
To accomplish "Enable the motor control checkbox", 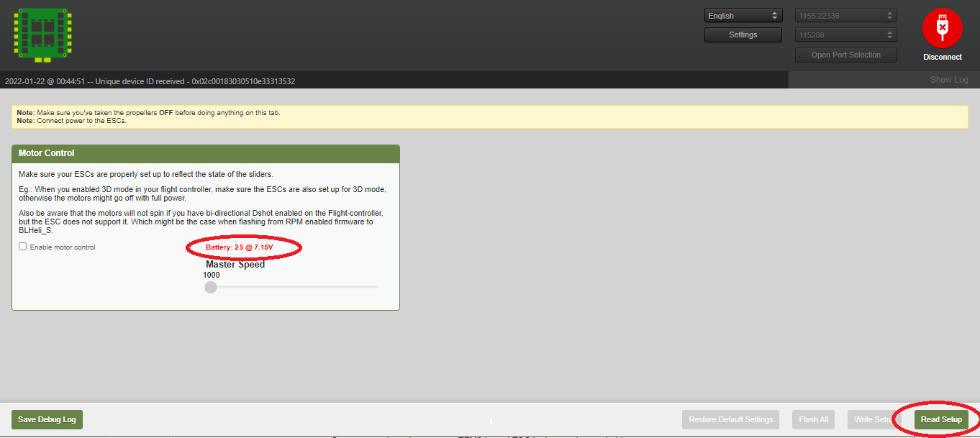I will [23, 247].
